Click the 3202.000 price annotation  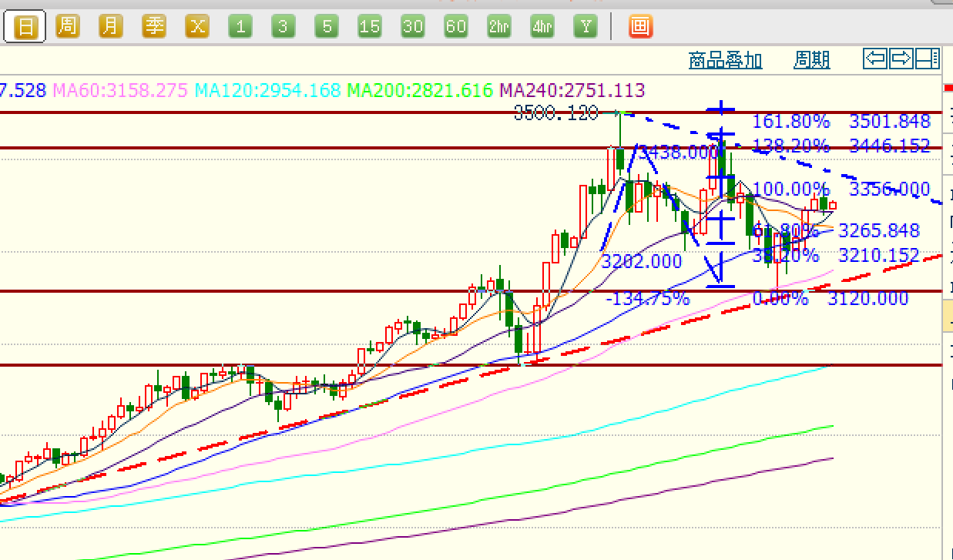pyautogui.click(x=642, y=261)
